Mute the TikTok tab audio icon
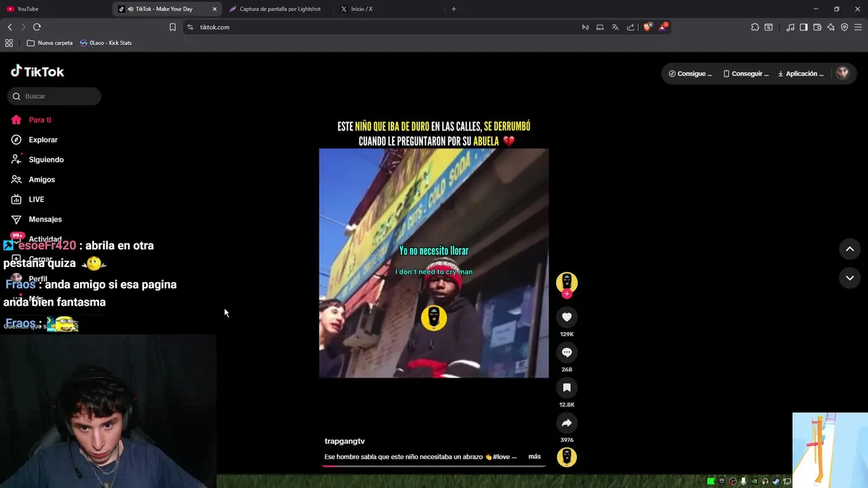This screenshot has width=868, height=488. click(x=130, y=9)
